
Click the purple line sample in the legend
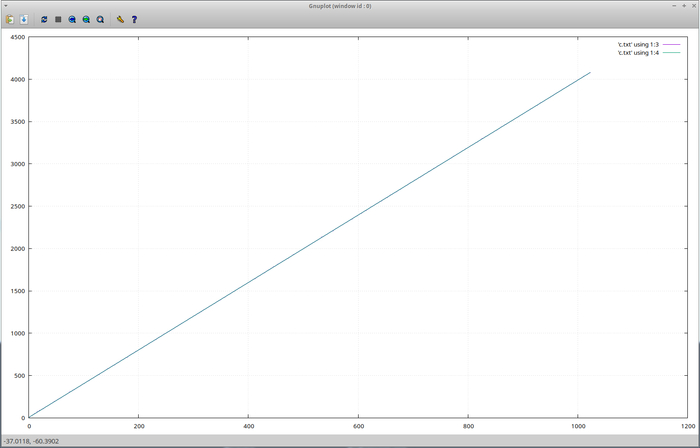671,45
